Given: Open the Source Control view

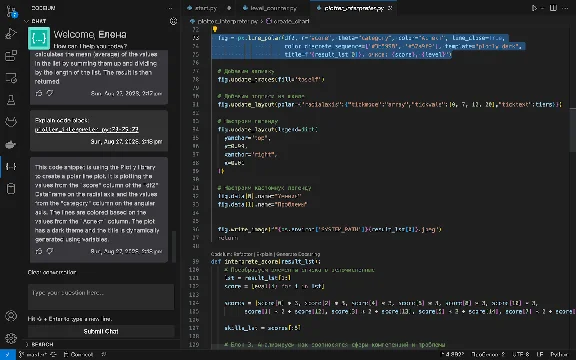Looking at the screenshot, I should (x=11, y=12).
